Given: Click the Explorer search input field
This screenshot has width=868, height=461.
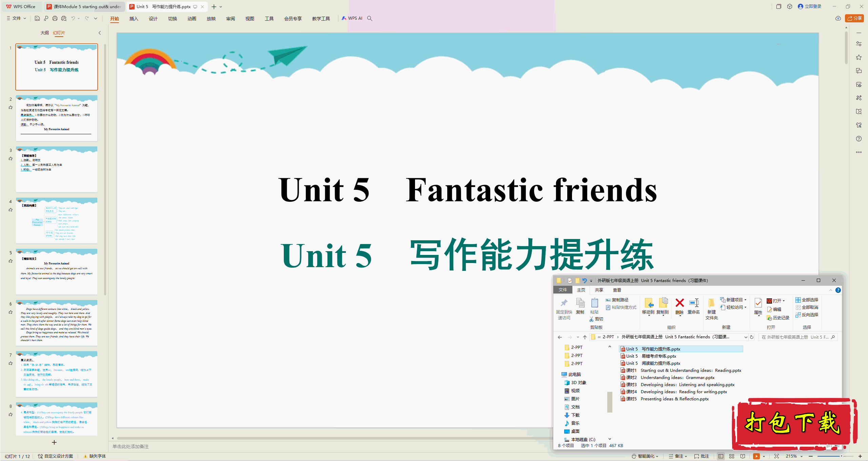Looking at the screenshot, I should (798, 337).
